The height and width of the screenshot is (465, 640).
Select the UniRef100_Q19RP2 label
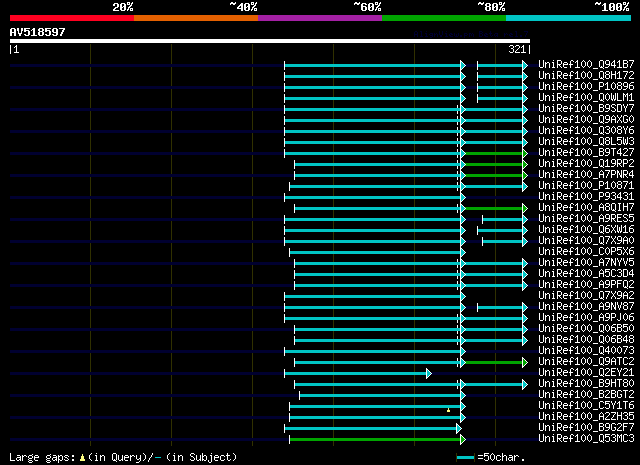coord(586,163)
